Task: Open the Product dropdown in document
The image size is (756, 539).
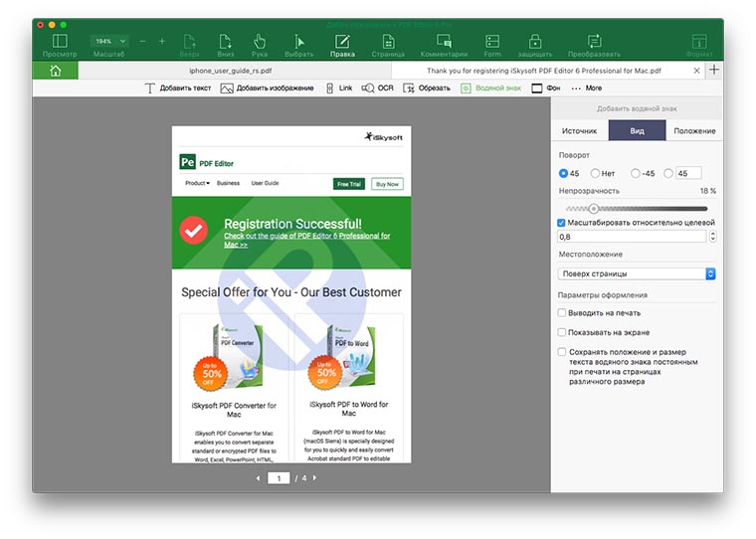Action: coord(197,183)
